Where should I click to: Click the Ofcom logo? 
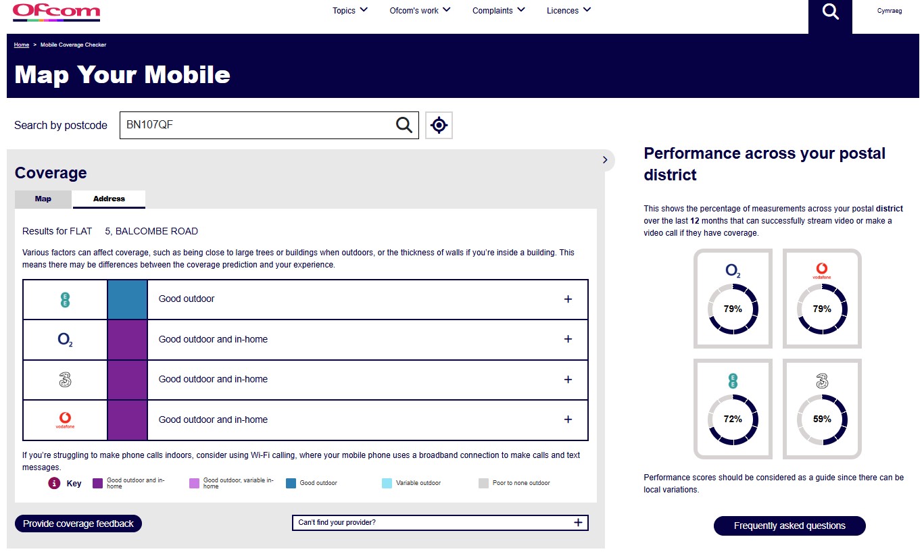point(56,11)
